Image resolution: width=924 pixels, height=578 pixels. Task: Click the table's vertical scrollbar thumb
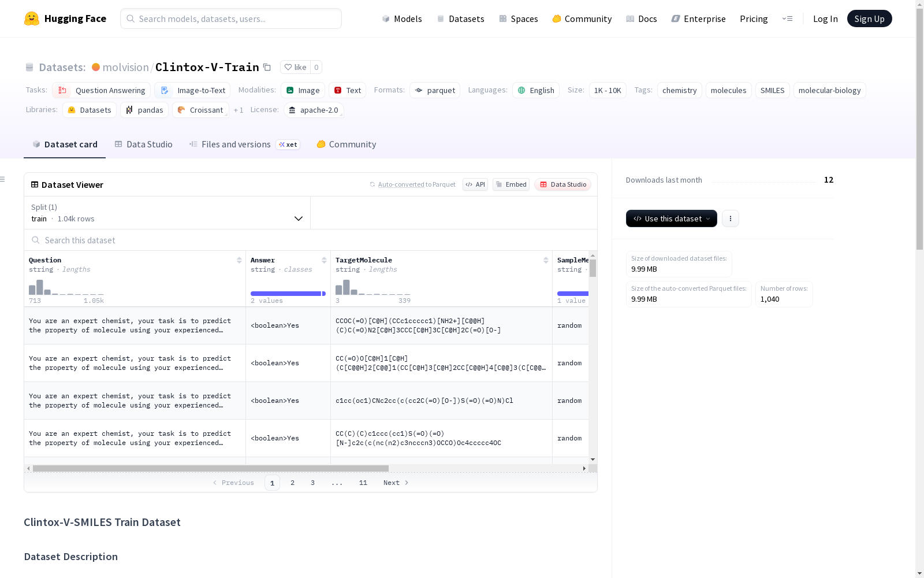click(x=593, y=268)
